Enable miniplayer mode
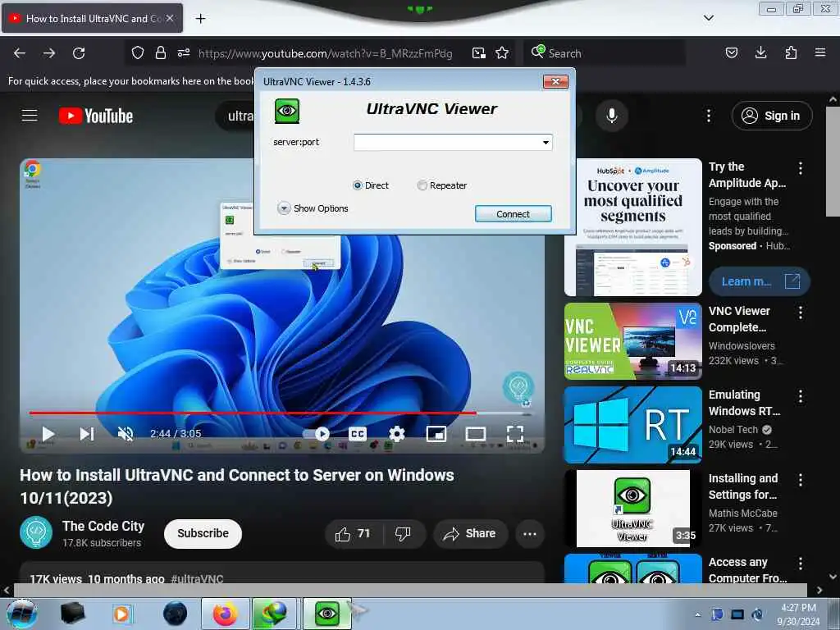Image resolution: width=840 pixels, height=630 pixels. 436,434
